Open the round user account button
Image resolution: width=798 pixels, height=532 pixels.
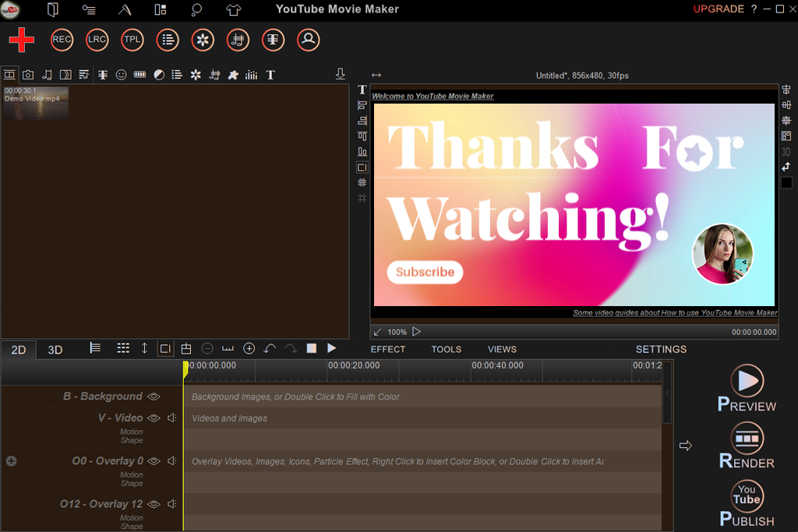pos(308,40)
